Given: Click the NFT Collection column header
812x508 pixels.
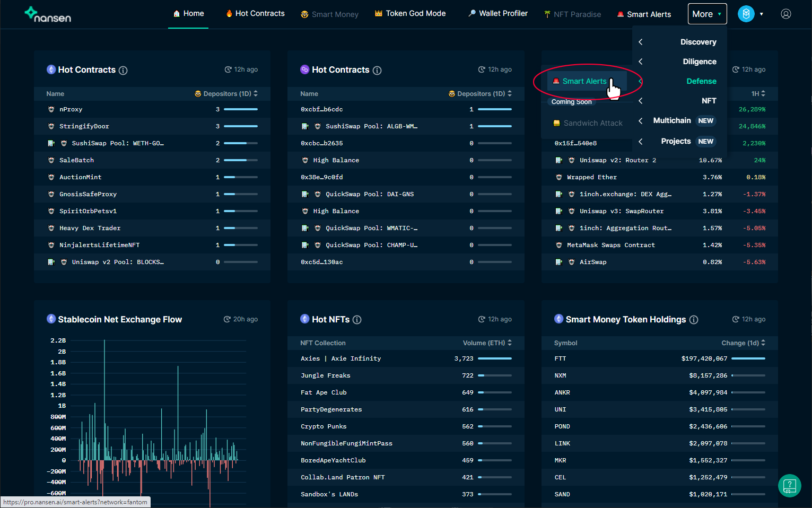Looking at the screenshot, I should coord(322,343).
